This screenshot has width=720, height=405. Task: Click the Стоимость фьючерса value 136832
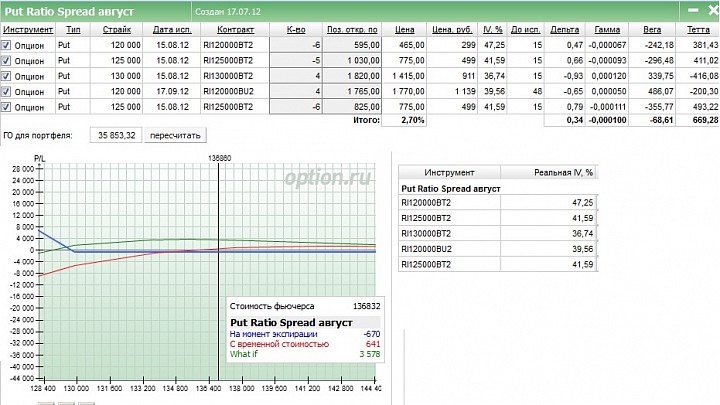tap(366, 306)
